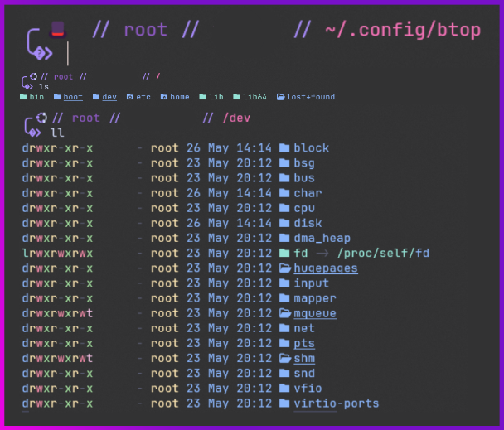Click the underlined pts directory name
The image size is (504, 430).
[303, 344]
